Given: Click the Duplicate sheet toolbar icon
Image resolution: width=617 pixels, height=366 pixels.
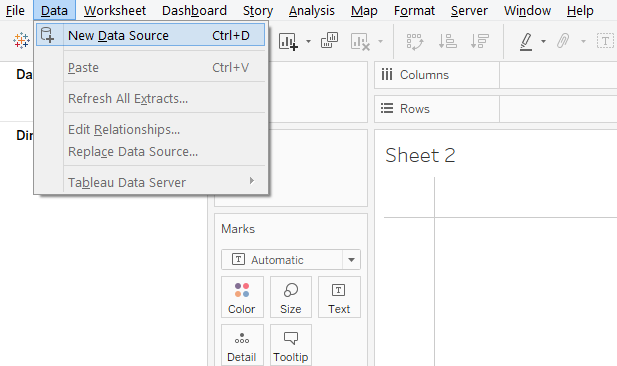Looking at the screenshot, I should (330, 41).
